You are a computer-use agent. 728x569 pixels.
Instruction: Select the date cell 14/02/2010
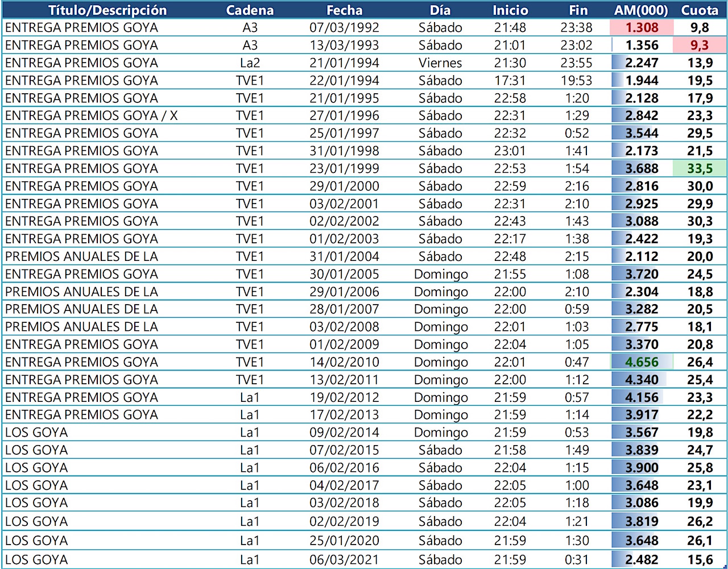(344, 362)
